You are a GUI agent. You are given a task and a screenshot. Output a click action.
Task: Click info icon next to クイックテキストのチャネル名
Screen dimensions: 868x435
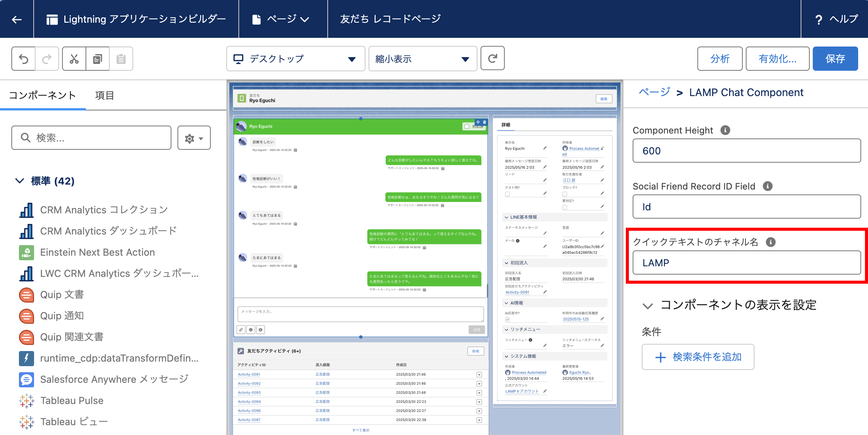(x=770, y=242)
